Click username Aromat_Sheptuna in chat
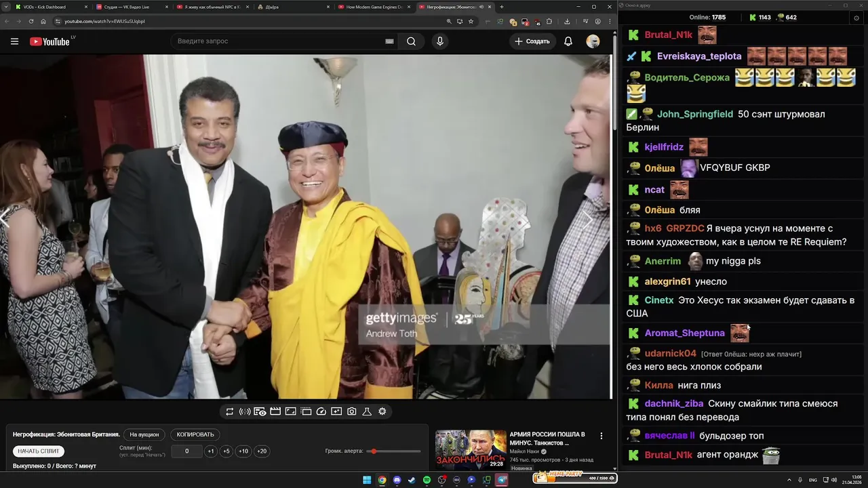The height and width of the screenshot is (488, 868). 685,333
